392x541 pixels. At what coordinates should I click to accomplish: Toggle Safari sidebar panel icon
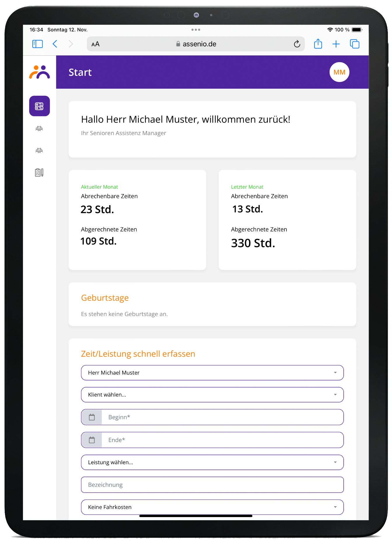point(37,44)
